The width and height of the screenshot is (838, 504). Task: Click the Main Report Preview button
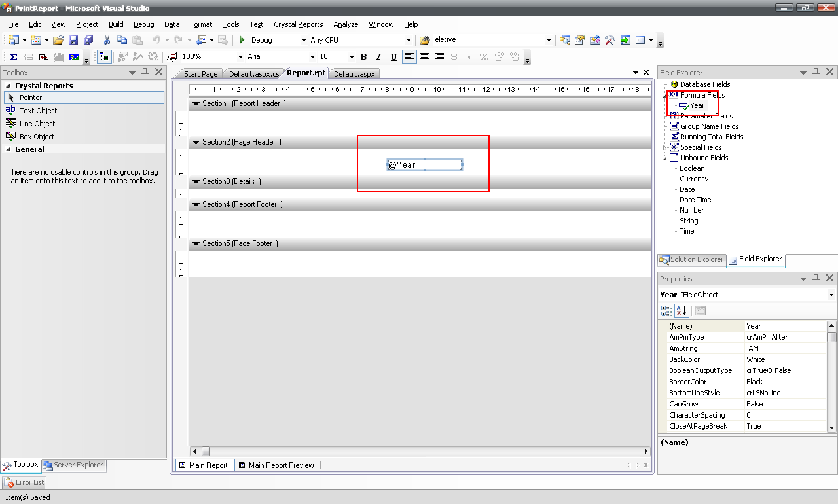[x=276, y=465]
